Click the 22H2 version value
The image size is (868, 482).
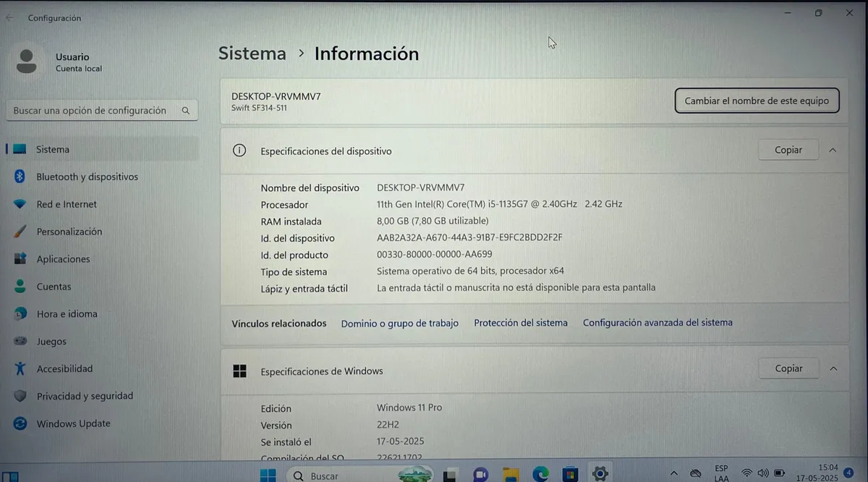coord(388,425)
